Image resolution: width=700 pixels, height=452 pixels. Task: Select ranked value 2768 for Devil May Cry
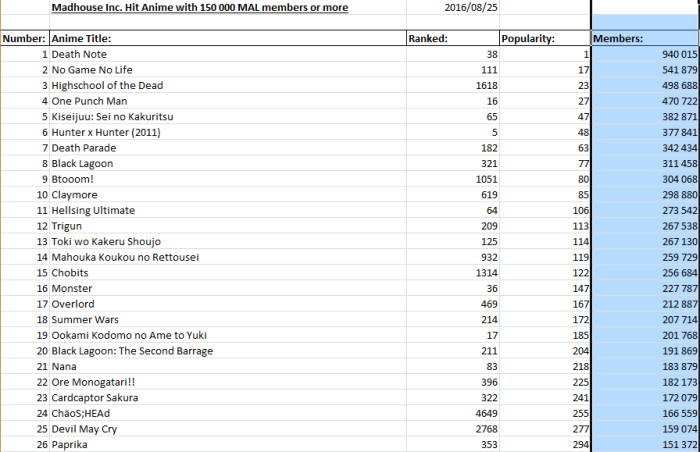(x=453, y=429)
